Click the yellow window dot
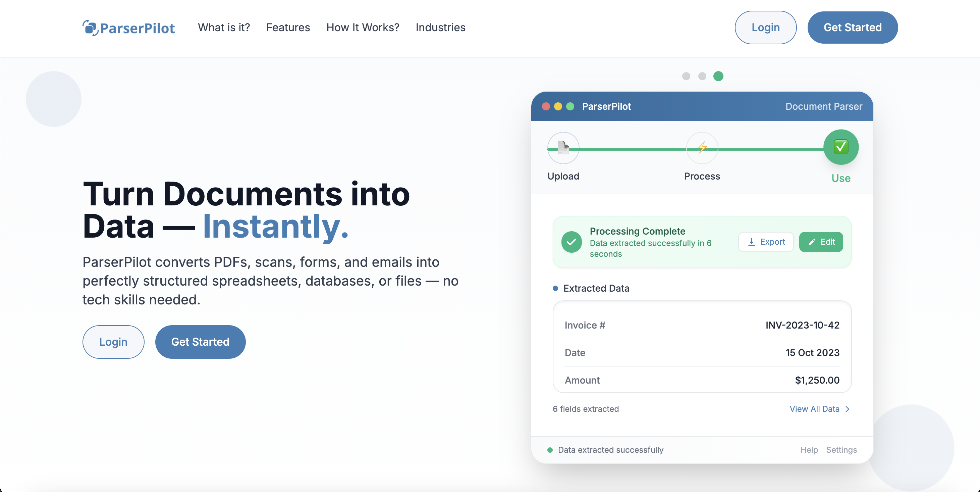This screenshot has width=980, height=492. (x=558, y=107)
